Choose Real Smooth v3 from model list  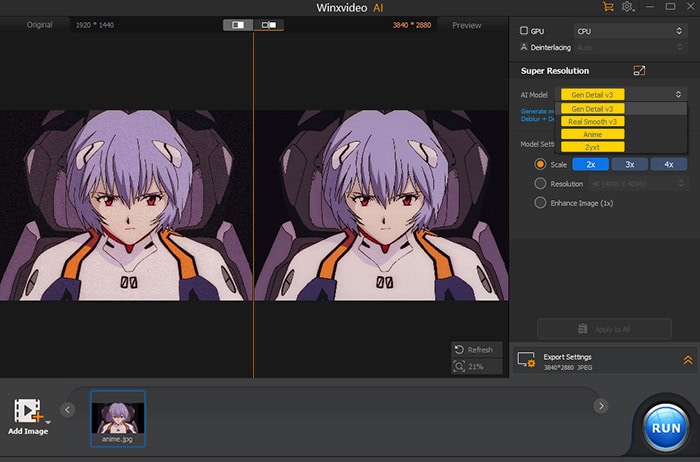[593, 121]
